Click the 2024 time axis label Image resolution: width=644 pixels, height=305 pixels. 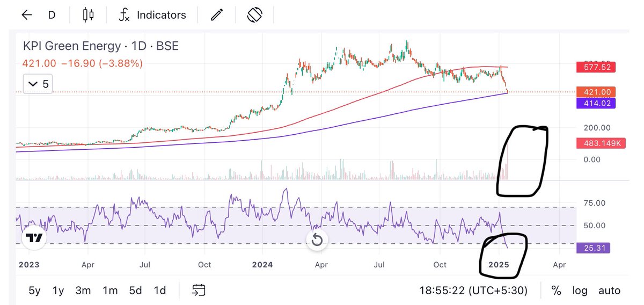(263, 265)
